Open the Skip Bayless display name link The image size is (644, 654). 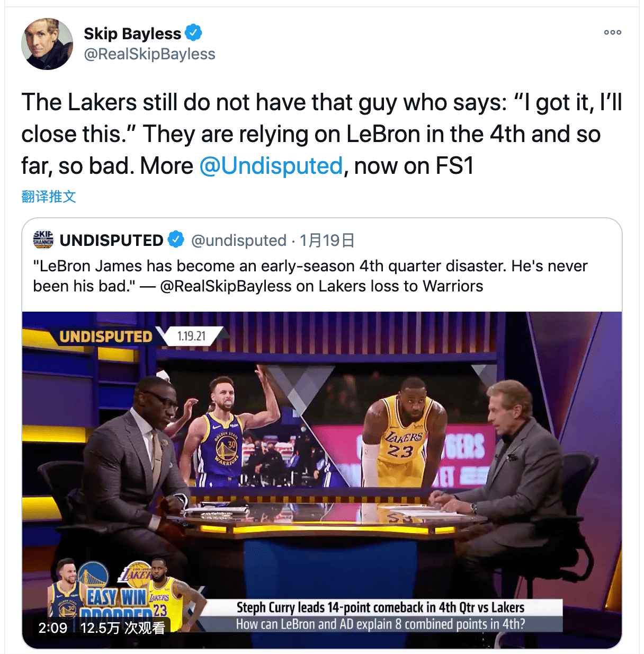(132, 33)
